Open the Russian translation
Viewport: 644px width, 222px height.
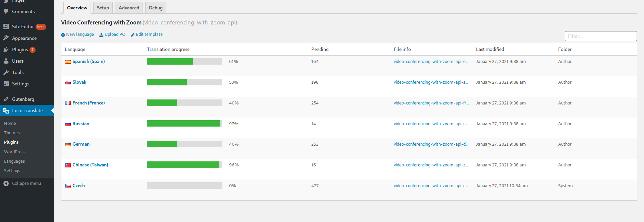(81, 124)
